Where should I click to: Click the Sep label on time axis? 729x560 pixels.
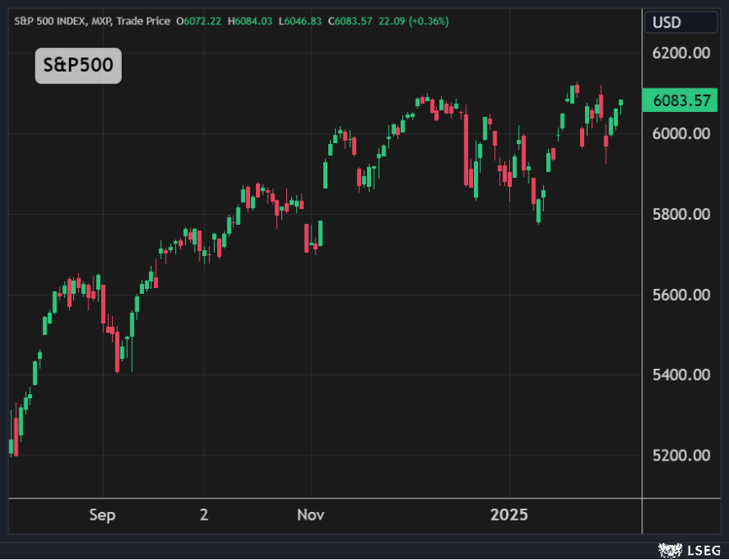pos(103,515)
